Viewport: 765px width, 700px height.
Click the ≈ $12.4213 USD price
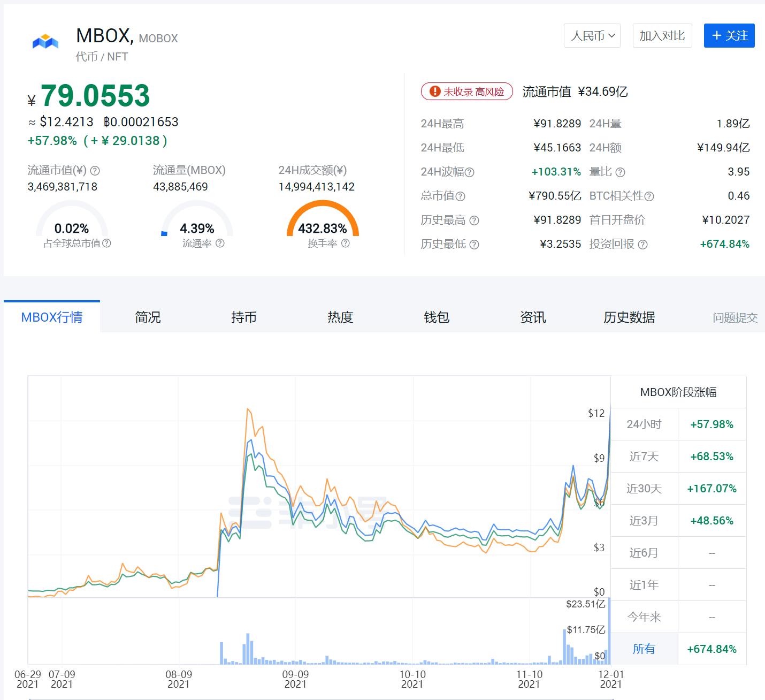click(x=60, y=122)
